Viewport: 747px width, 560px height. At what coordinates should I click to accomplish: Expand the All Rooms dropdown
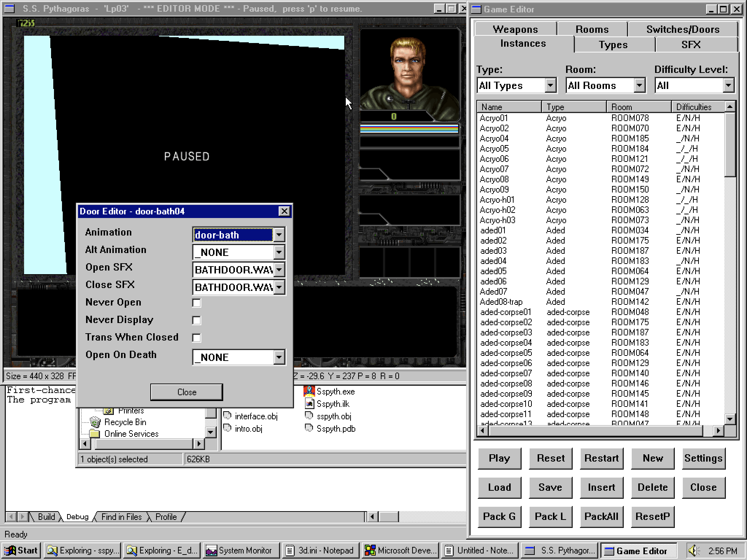[x=640, y=85]
